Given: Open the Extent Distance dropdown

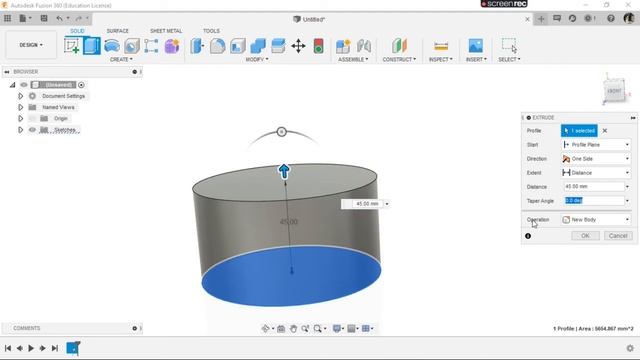Looking at the screenshot, I should pos(596,173).
